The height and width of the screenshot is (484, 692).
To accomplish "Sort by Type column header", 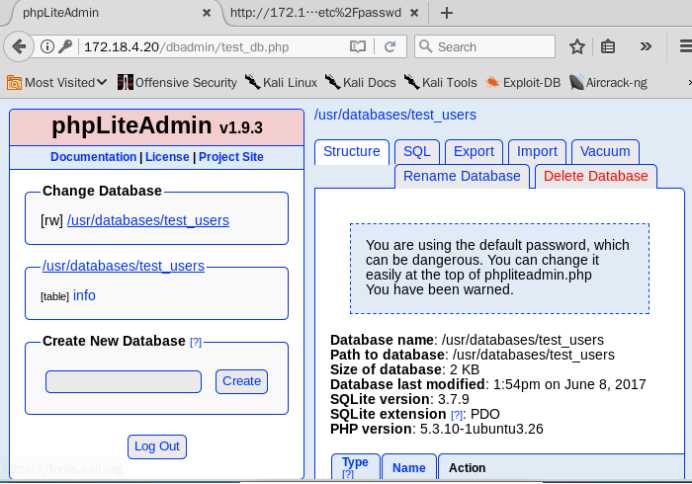I will pos(355,462).
